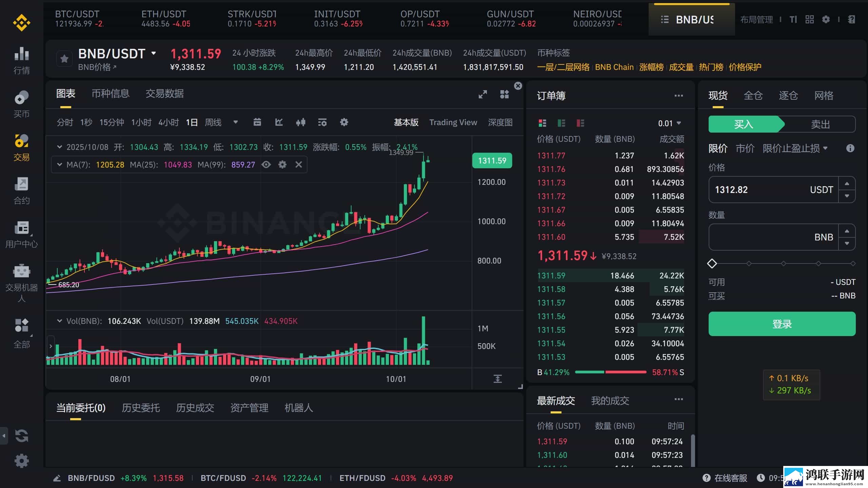Open order book more options menu
This screenshot has width=868, height=488.
679,96
